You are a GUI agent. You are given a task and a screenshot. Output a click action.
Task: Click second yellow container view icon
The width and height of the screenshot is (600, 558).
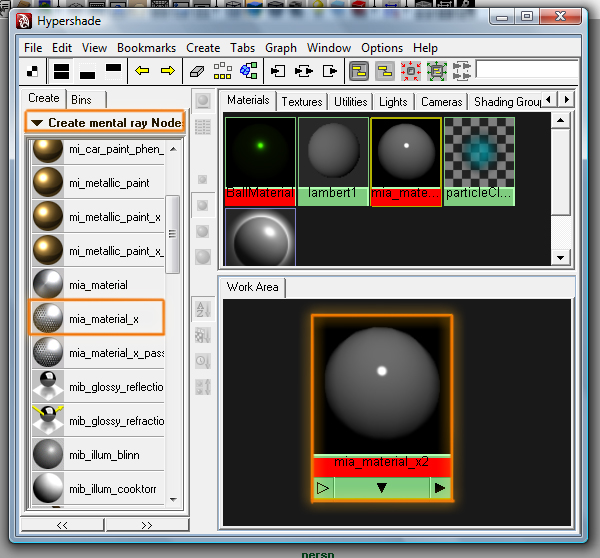[385, 71]
